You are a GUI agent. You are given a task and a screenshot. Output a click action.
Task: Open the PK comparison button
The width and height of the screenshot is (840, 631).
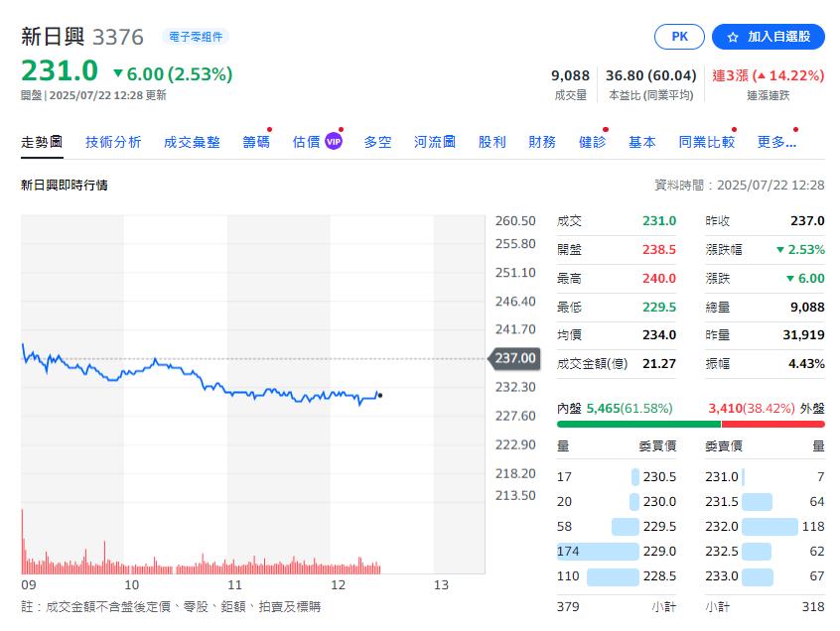click(679, 37)
